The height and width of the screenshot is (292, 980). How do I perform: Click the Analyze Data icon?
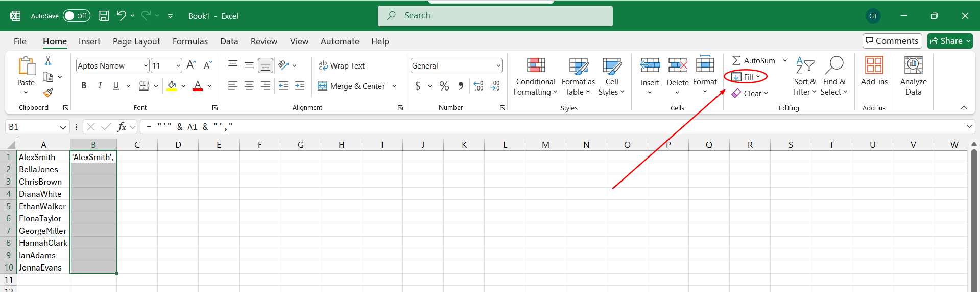point(914,76)
